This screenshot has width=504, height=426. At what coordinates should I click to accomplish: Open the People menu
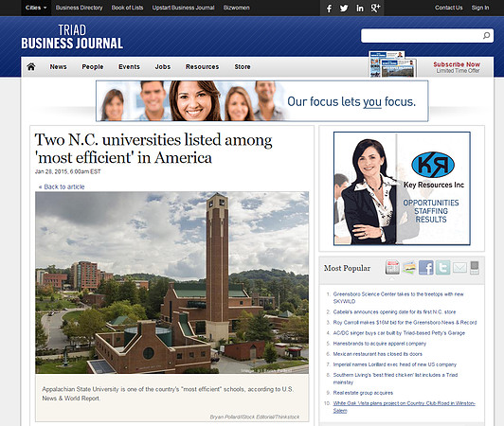pos(93,67)
